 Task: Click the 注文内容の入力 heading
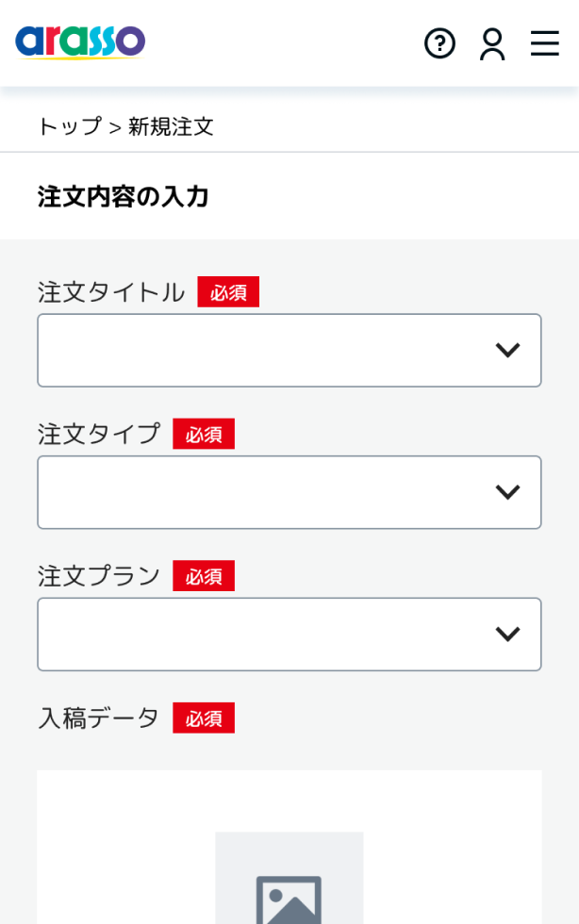124,196
